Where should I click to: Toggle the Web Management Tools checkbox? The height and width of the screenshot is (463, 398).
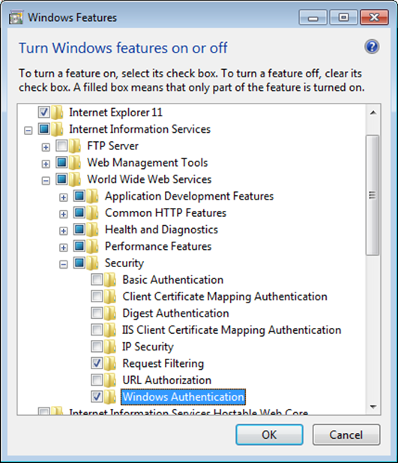62,162
